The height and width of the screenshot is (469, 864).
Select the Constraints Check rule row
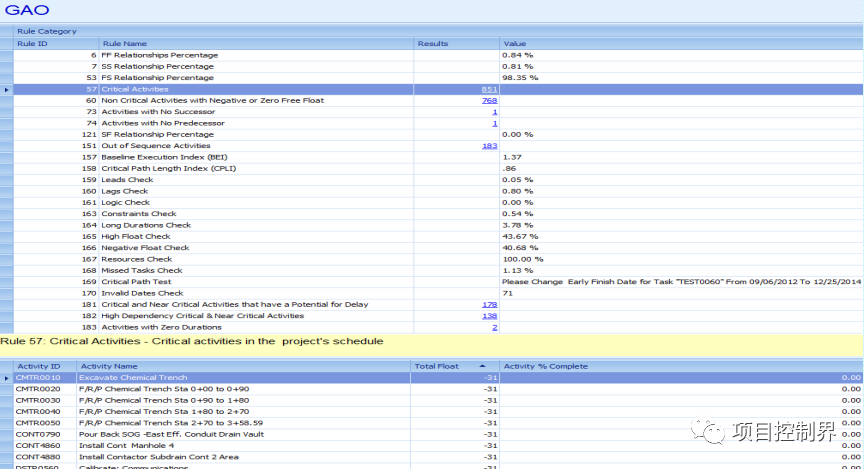pos(439,214)
